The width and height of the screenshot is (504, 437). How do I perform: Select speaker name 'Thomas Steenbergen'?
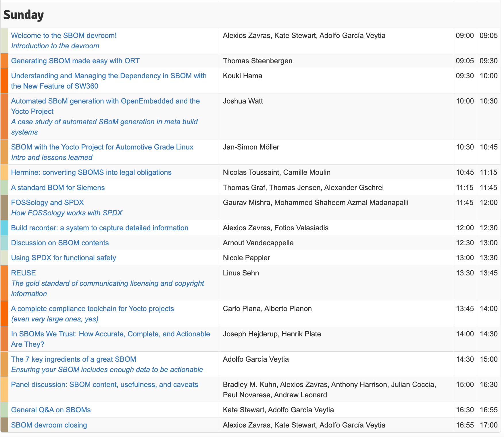pyautogui.click(x=258, y=61)
